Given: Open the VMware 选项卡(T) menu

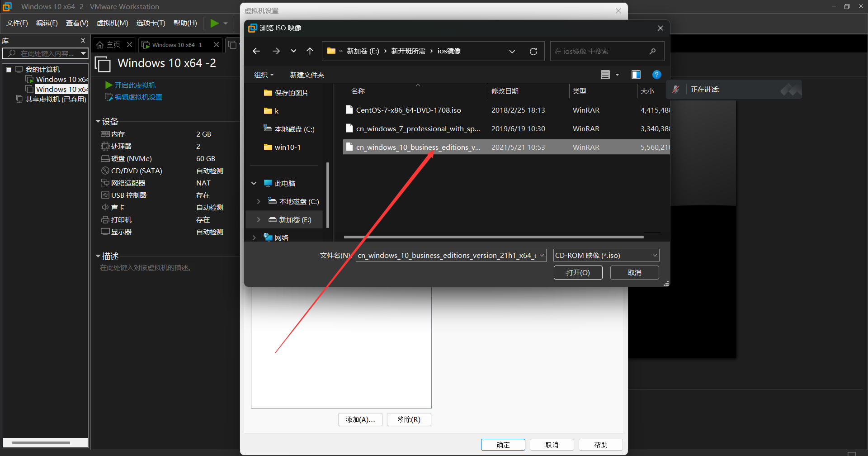Looking at the screenshot, I should pos(151,23).
